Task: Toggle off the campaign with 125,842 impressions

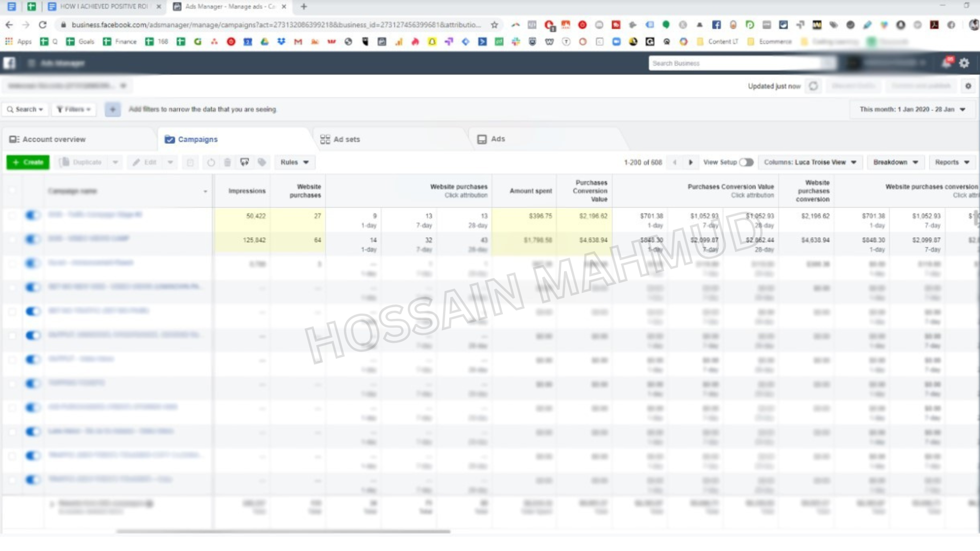Action: click(x=33, y=239)
